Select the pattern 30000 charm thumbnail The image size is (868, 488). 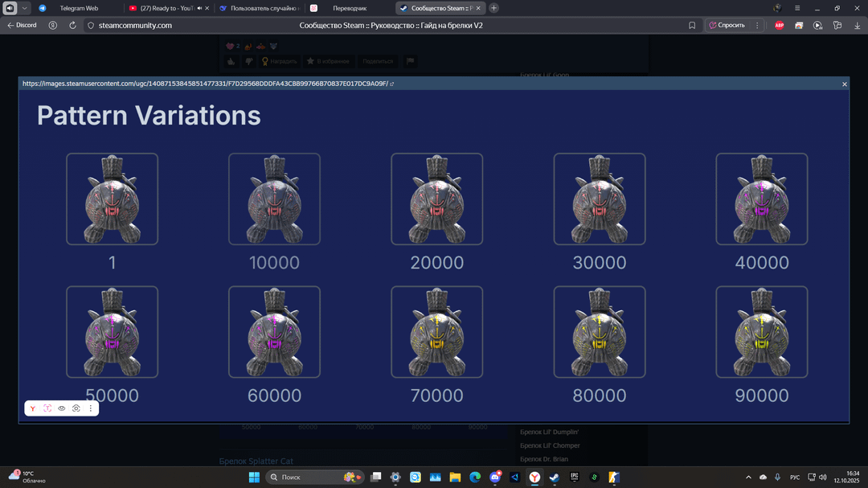[x=599, y=199]
